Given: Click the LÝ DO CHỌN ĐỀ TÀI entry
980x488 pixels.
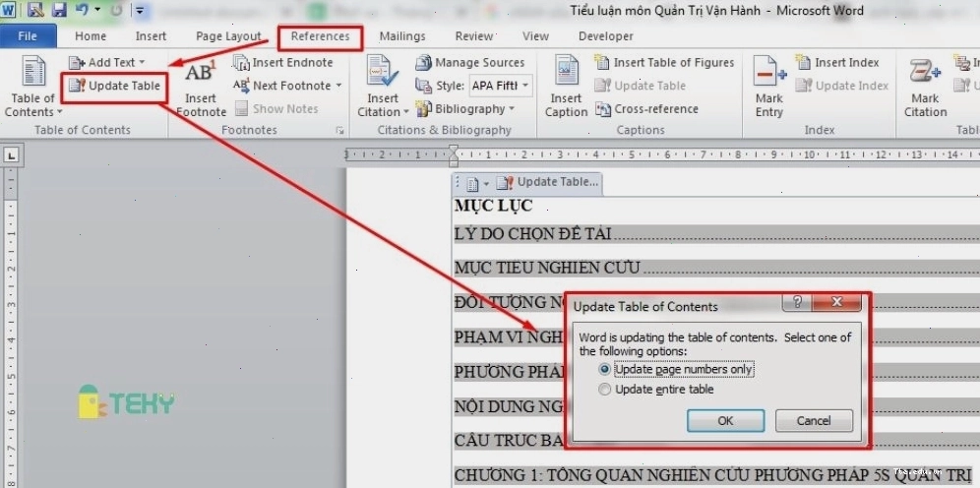Looking at the screenshot, I should tap(533, 234).
